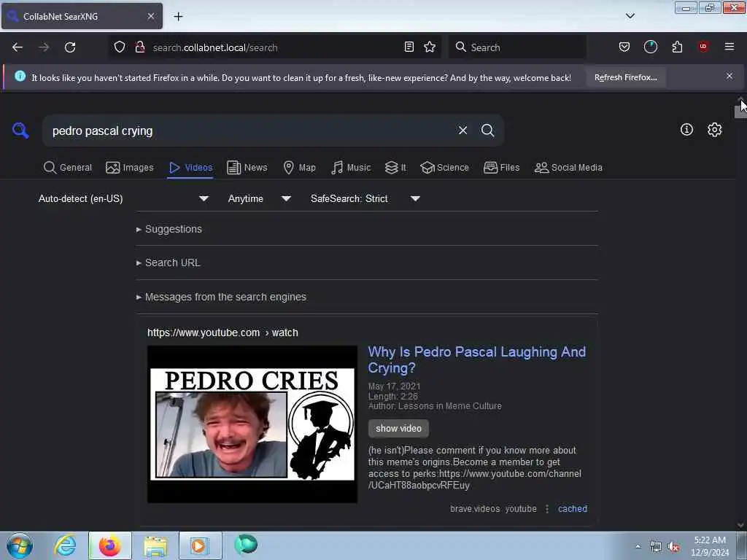747x560 pixels.
Task: Open the tracking protection shield icon
Action: (120, 47)
